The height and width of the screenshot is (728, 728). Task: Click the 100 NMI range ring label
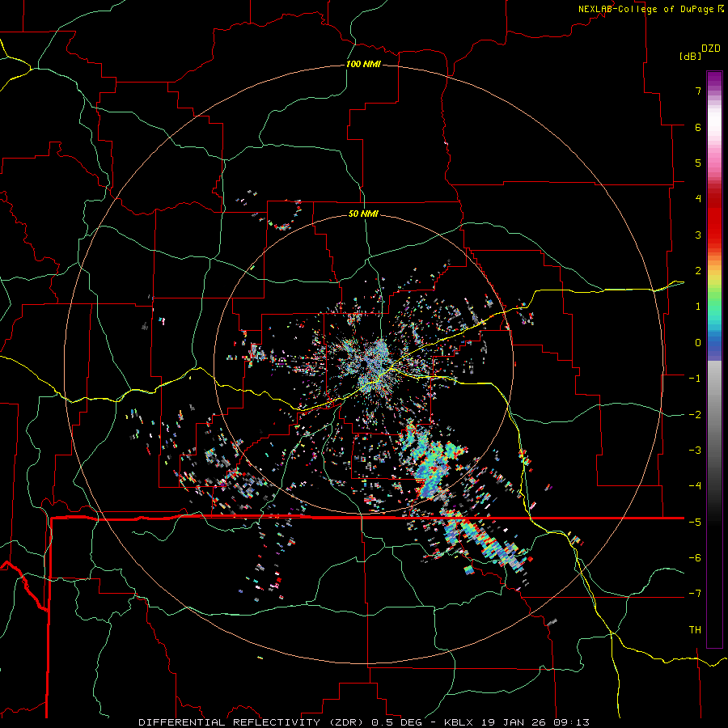click(x=363, y=64)
